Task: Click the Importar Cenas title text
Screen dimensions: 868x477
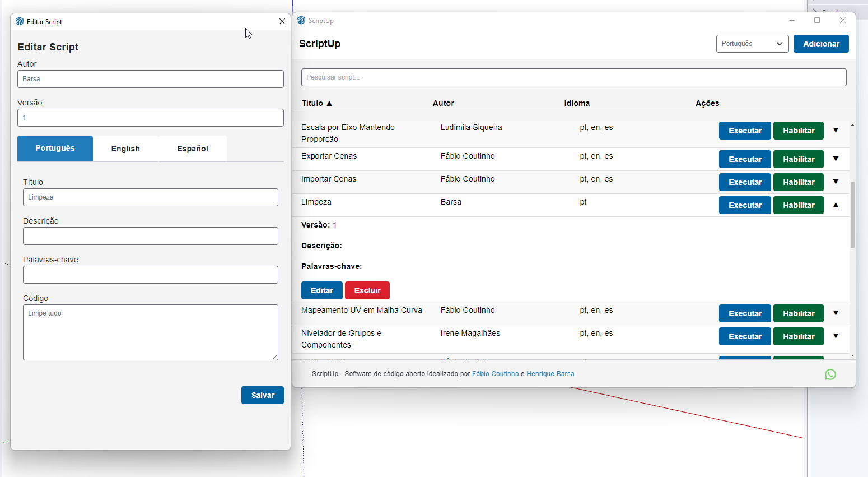Action: (x=329, y=179)
